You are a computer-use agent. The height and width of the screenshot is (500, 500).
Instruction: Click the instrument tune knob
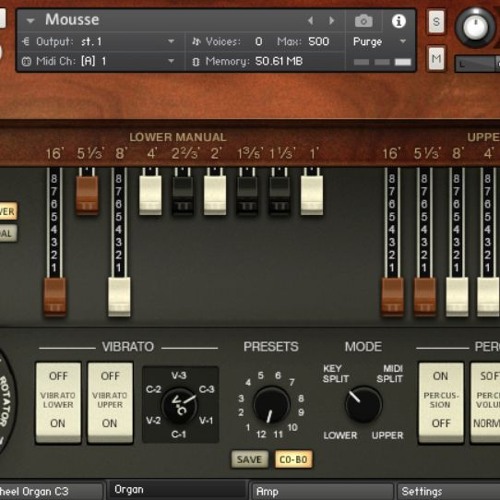click(476, 27)
